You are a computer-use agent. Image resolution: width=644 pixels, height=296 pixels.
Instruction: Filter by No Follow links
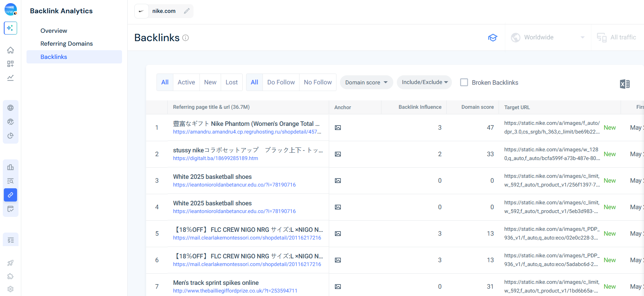click(318, 82)
